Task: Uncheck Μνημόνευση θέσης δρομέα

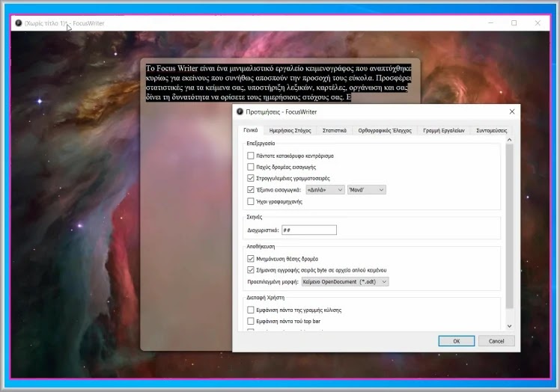Action: point(251,259)
